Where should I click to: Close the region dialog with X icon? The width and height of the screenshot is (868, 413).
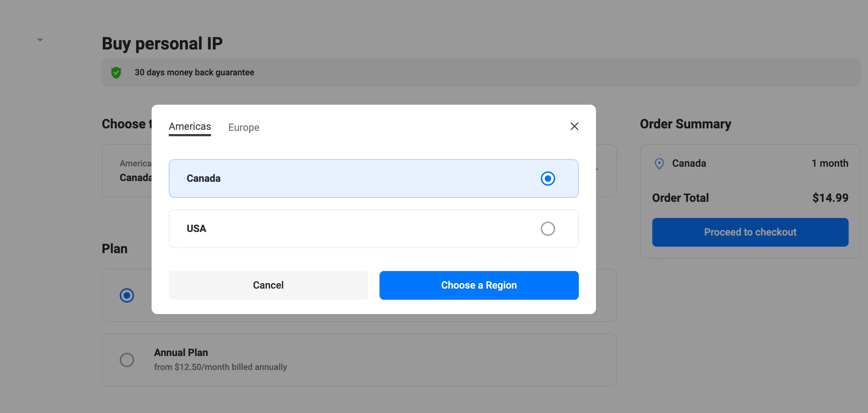[574, 126]
